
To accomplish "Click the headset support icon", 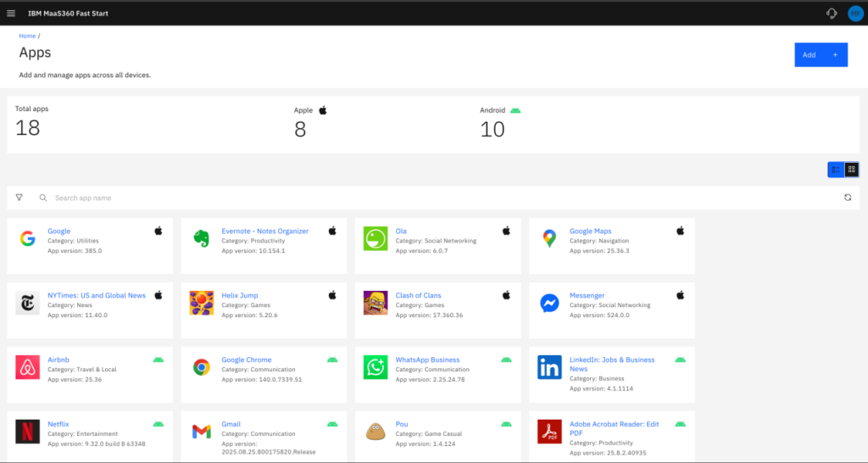I will (832, 14).
